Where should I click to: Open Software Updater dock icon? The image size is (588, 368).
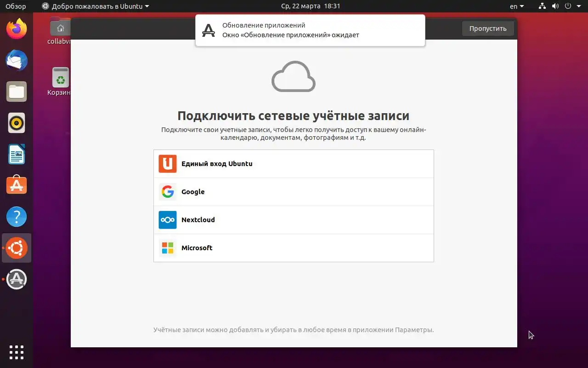pyautogui.click(x=17, y=279)
